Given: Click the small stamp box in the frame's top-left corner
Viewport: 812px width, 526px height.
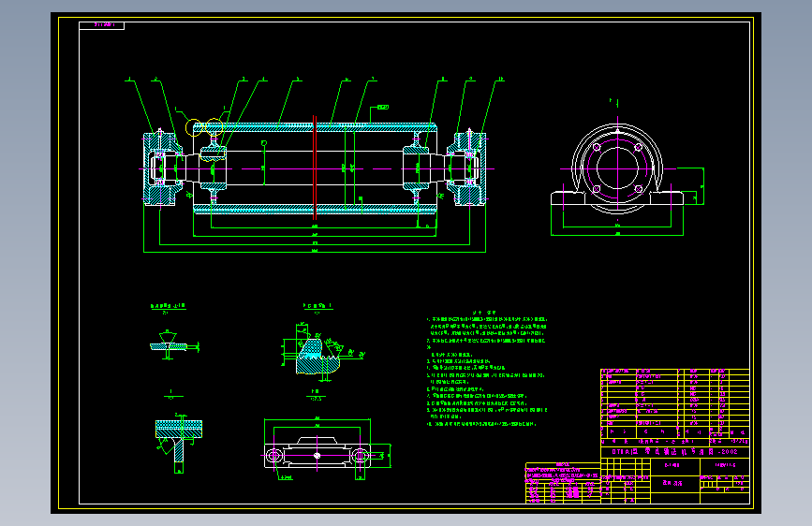Looking at the screenshot, I should coord(101,25).
